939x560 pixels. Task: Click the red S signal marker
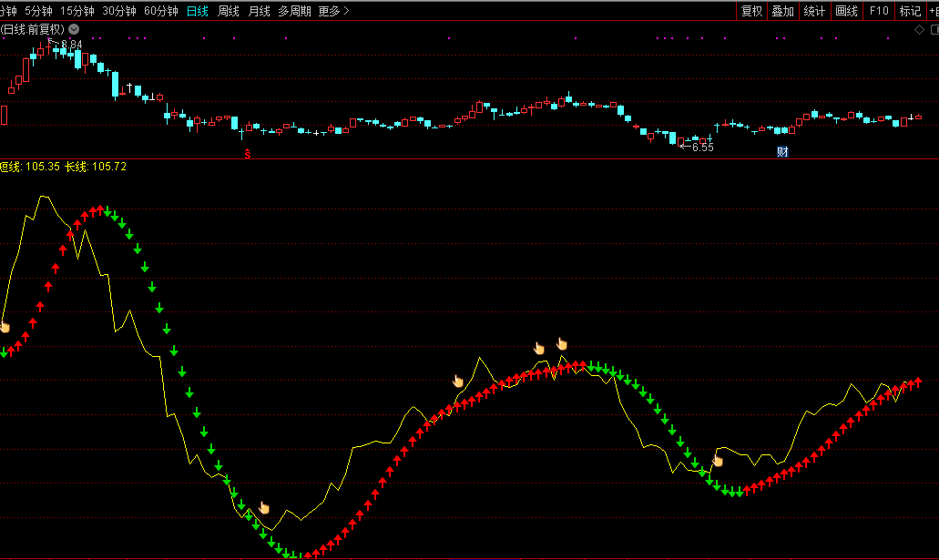(x=248, y=152)
